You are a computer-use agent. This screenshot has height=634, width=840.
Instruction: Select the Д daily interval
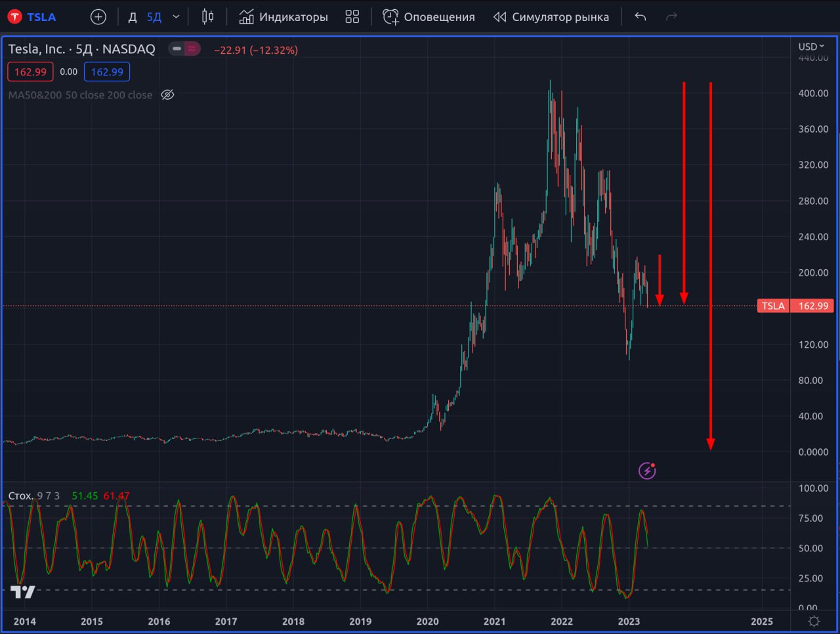[x=133, y=16]
